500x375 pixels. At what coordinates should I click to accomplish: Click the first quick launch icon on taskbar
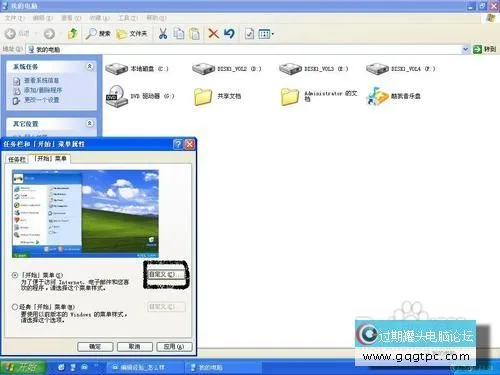(61, 367)
